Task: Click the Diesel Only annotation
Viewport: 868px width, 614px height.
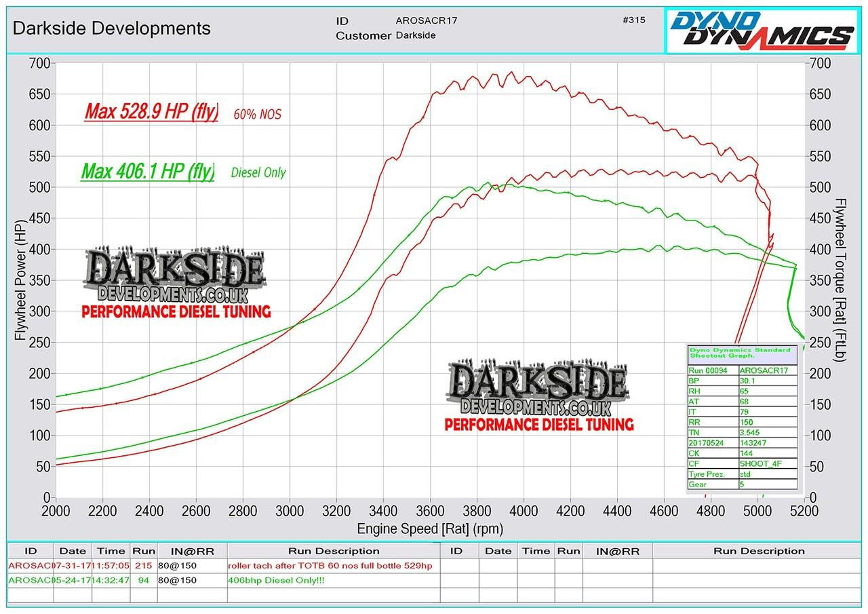Action: click(258, 172)
